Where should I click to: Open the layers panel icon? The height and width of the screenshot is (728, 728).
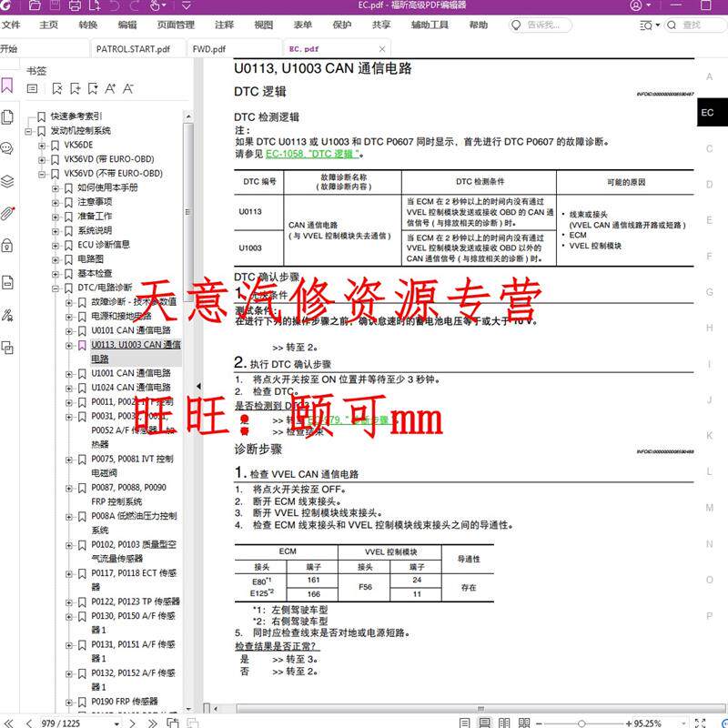(7, 181)
